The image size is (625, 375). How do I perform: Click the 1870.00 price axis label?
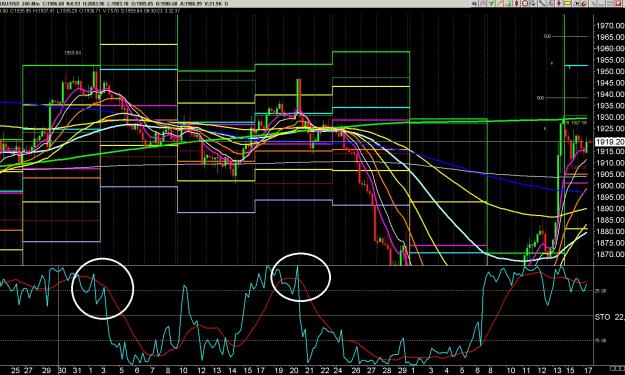tap(610, 254)
